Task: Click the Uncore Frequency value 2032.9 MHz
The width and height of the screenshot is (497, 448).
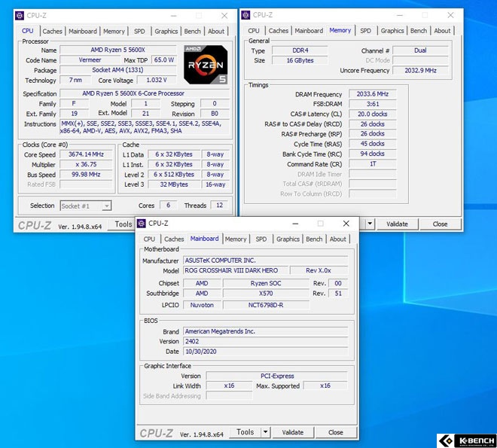Action: 420,70
